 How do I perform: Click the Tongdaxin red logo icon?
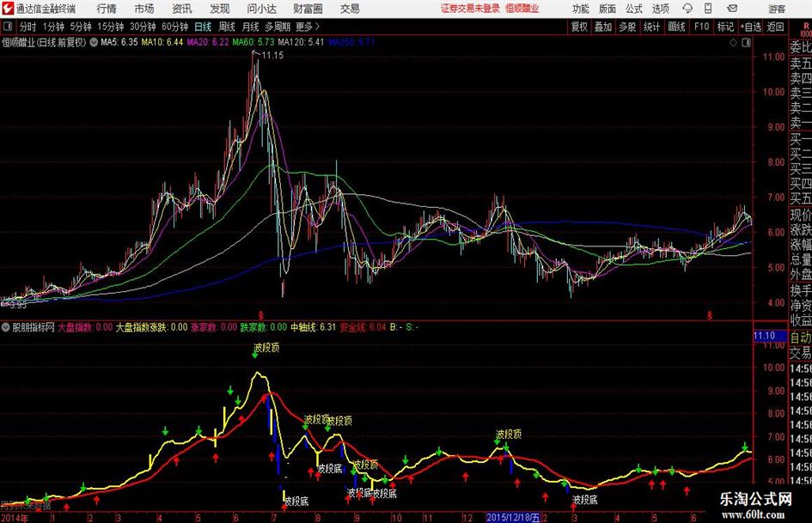pos(7,9)
